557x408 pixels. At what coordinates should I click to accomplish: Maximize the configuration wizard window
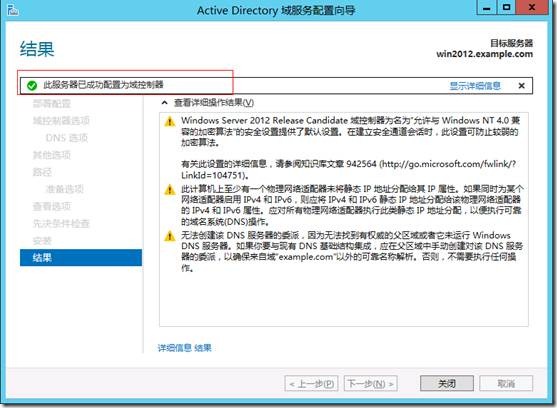point(506,8)
